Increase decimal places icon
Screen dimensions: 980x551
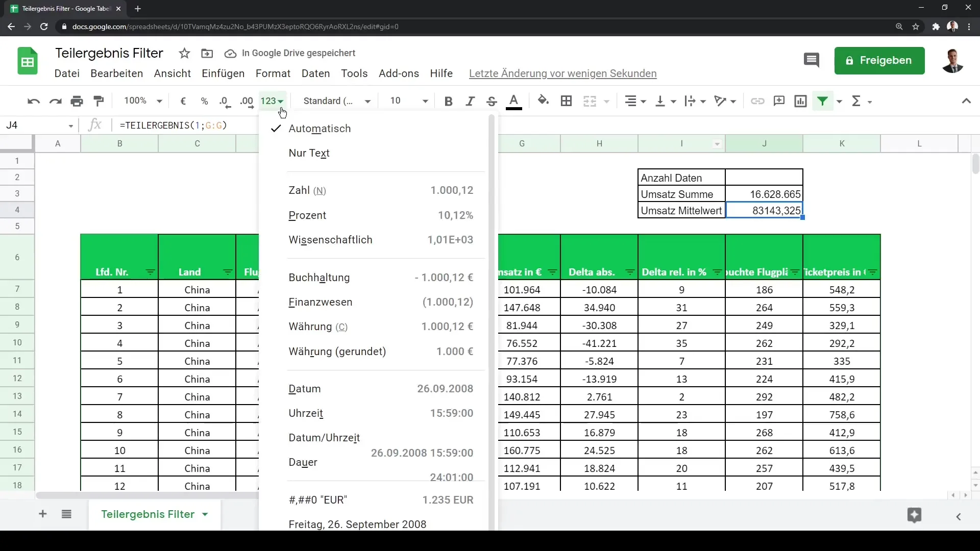(247, 102)
